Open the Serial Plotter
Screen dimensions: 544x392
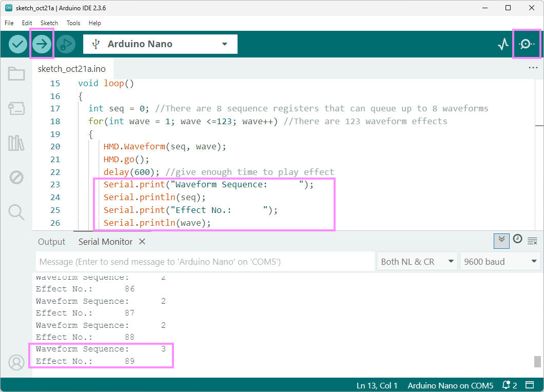[503, 44]
